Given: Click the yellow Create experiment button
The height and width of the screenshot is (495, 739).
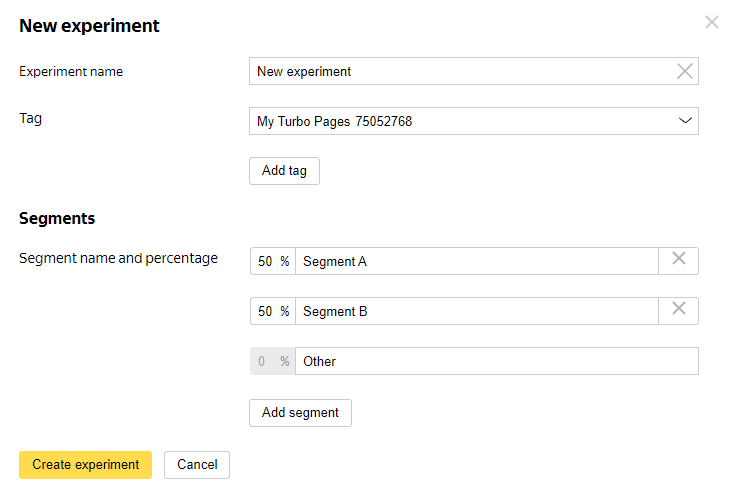Looking at the screenshot, I should tap(85, 465).
